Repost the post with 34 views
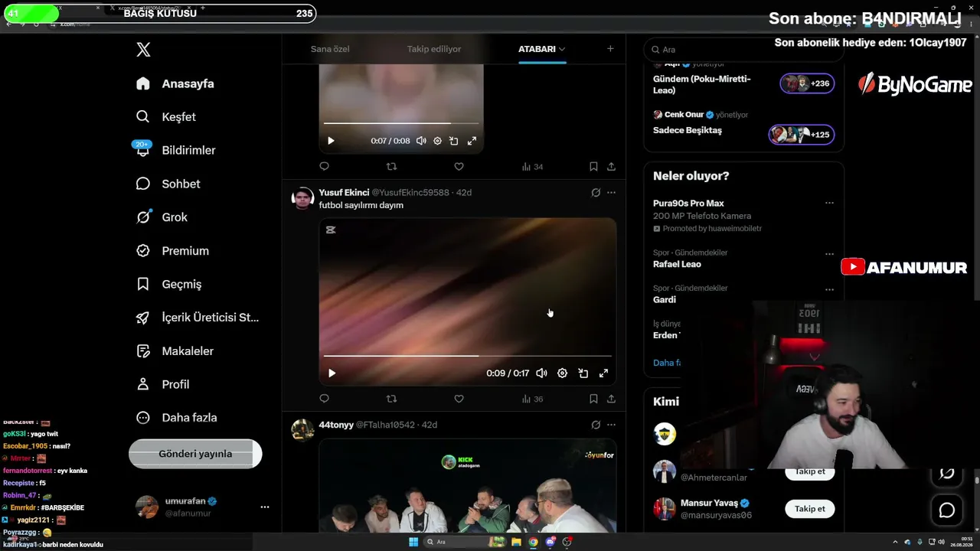980x551 pixels. pyautogui.click(x=391, y=166)
